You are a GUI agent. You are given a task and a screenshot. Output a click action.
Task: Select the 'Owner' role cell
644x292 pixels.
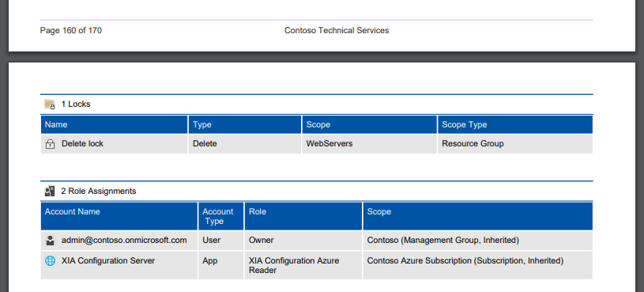tap(303, 241)
